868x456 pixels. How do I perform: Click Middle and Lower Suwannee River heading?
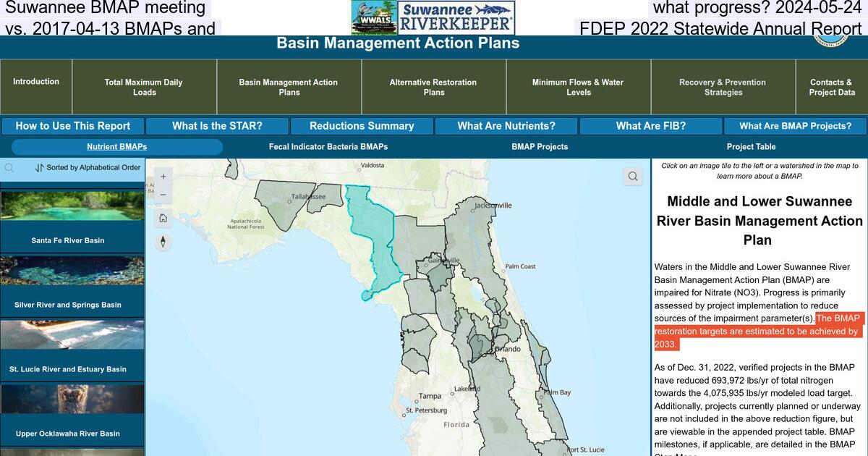[x=759, y=221]
